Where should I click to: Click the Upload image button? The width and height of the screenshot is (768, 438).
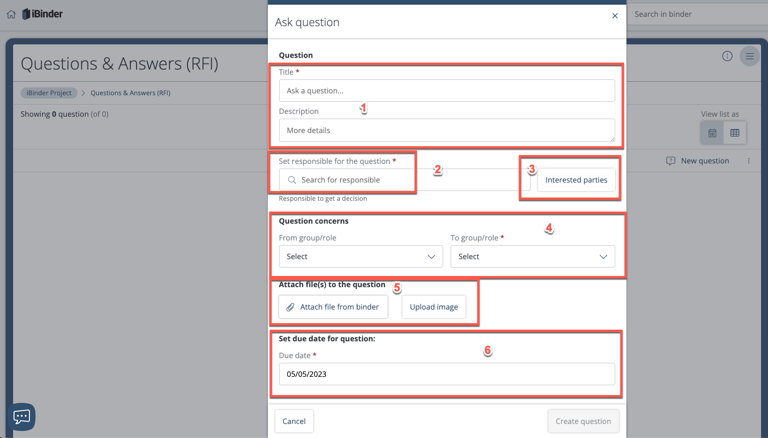434,307
